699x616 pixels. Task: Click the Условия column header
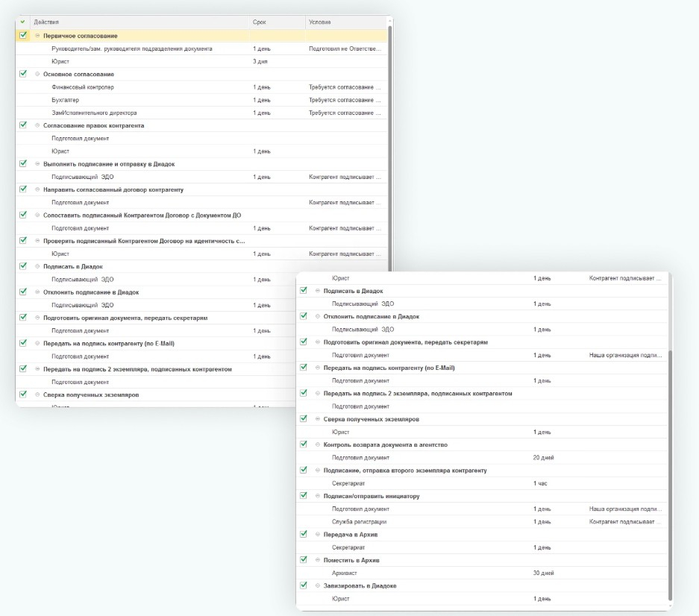coord(319,22)
